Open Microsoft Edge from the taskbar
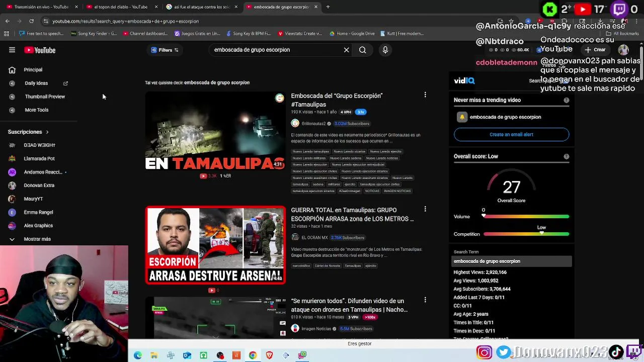644x362 pixels. 138,355
